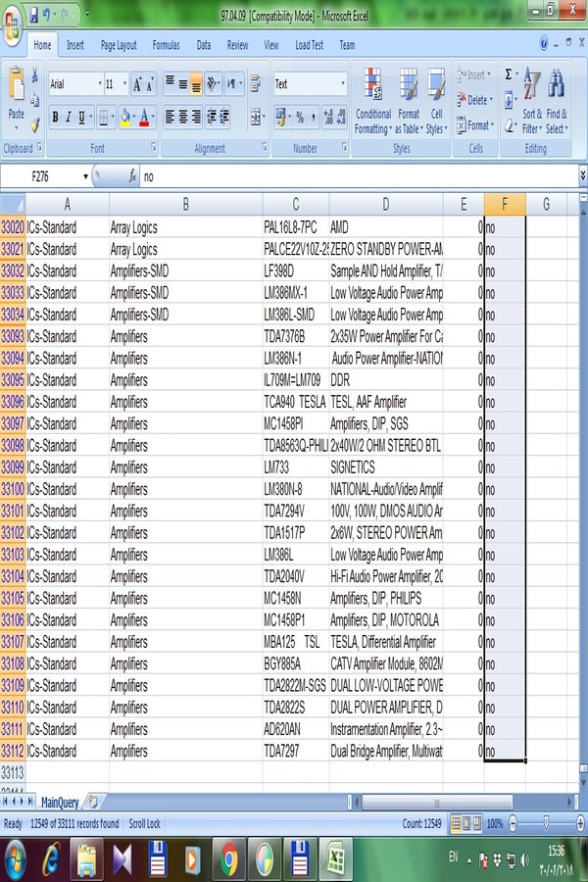Image resolution: width=588 pixels, height=882 pixels.
Task: Switch to the Formulas tab
Action: pyautogui.click(x=166, y=45)
